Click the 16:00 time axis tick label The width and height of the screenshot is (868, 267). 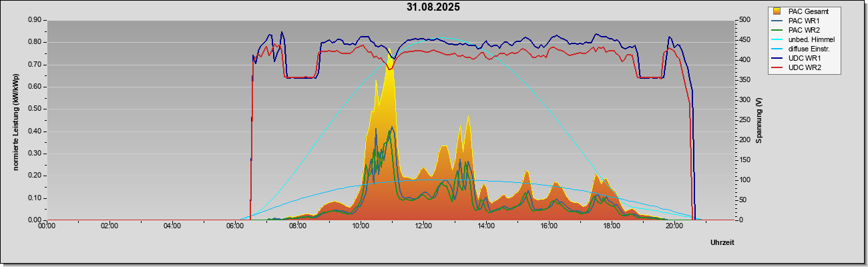coord(549,227)
